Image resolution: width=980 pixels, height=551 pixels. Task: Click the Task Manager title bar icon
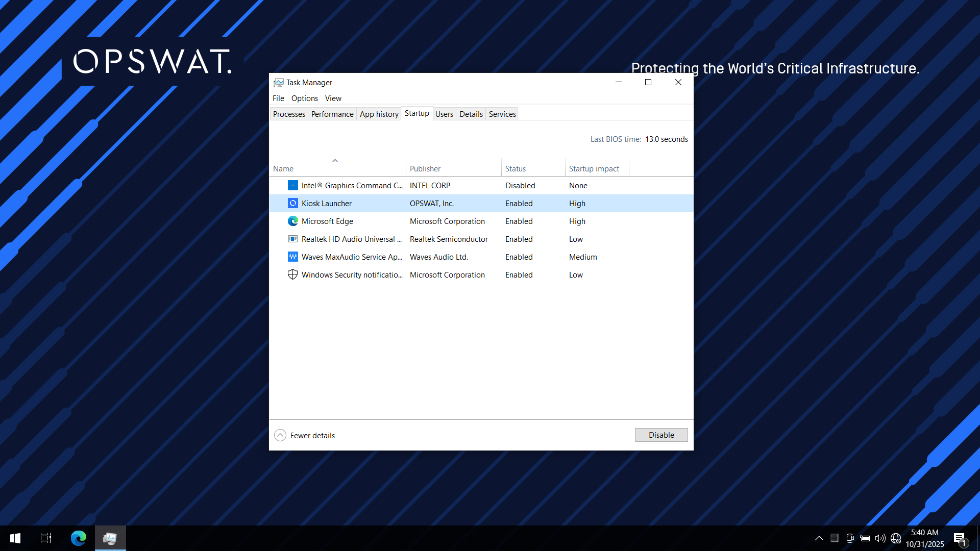coord(278,82)
